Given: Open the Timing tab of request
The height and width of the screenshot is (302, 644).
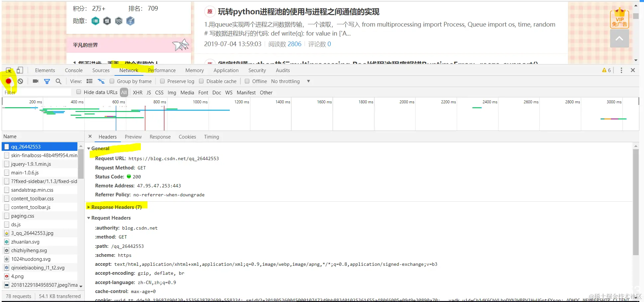Looking at the screenshot, I should coord(212,137).
